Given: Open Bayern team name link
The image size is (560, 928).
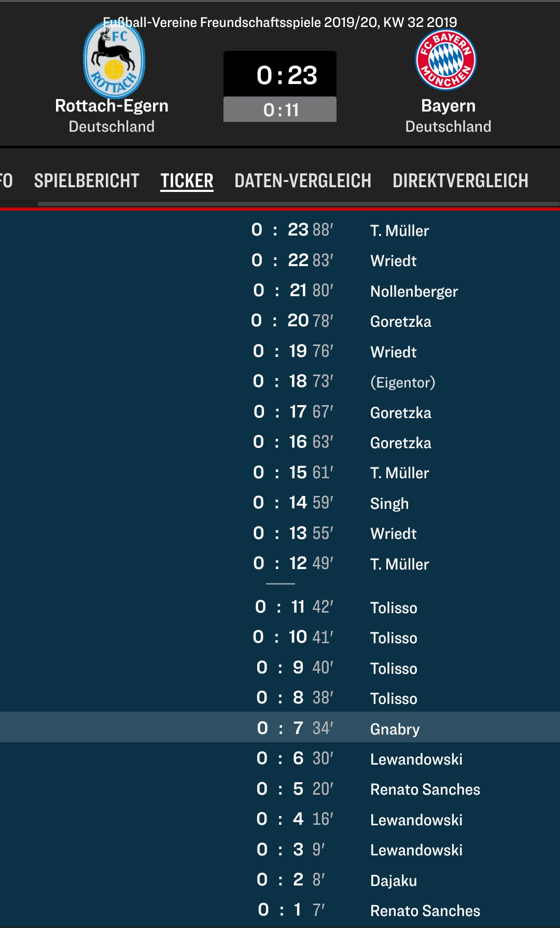Looking at the screenshot, I should 449,106.
